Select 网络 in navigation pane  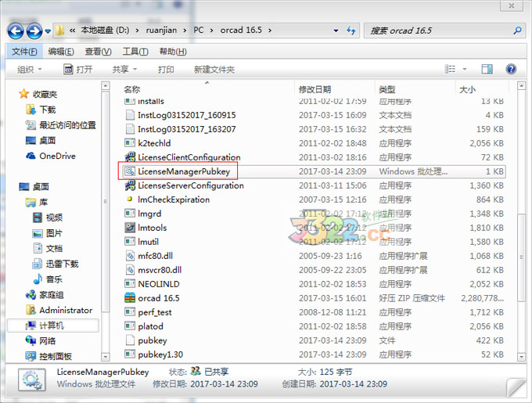click(x=47, y=341)
